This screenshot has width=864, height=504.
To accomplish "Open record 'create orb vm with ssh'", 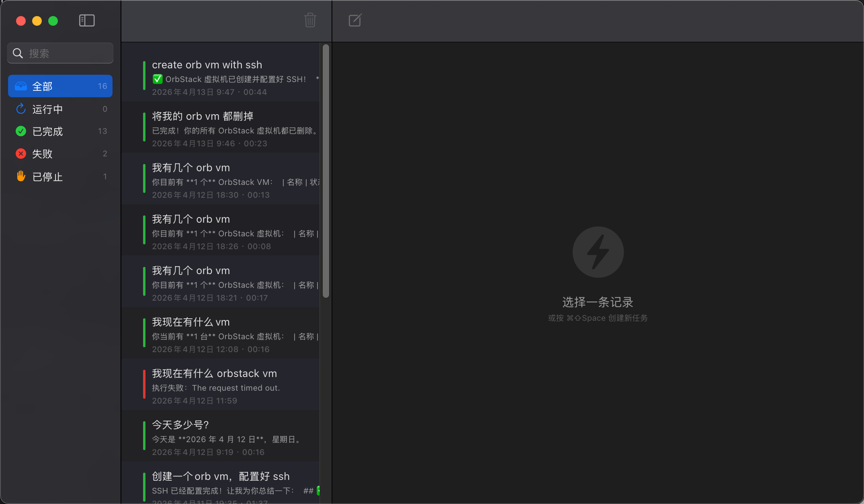I will [221, 76].
